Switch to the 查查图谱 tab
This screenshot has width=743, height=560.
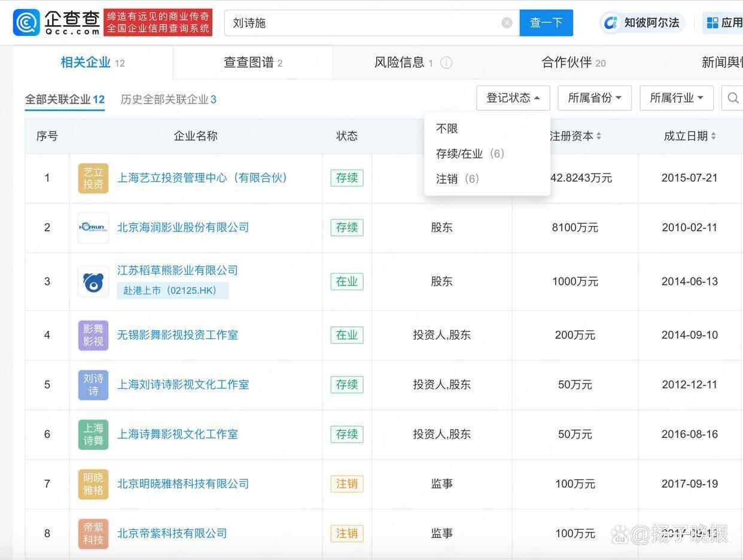(x=252, y=63)
